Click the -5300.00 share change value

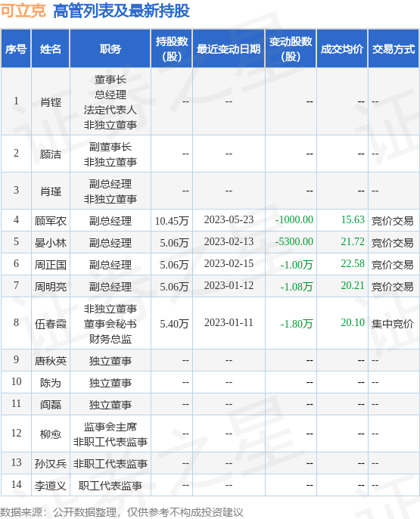[x=294, y=241]
